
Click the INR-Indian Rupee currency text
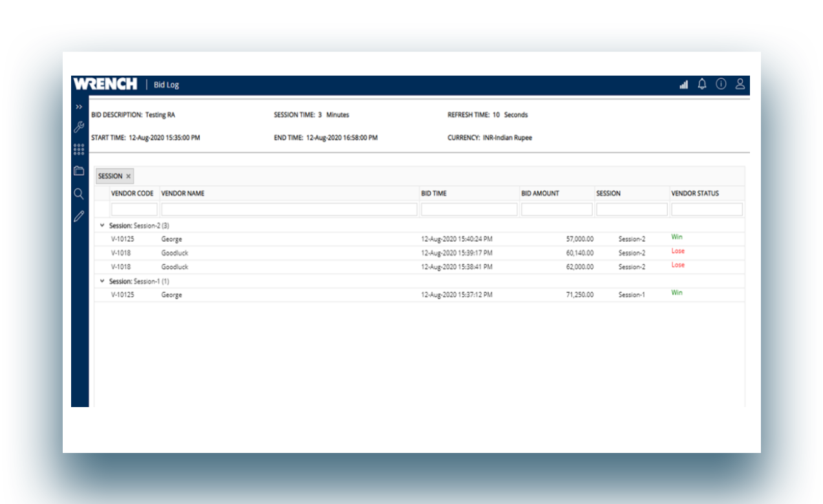click(x=508, y=138)
